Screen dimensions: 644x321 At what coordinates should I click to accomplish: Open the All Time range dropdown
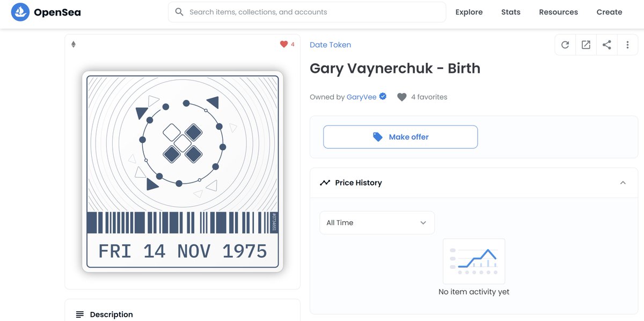[x=377, y=223]
